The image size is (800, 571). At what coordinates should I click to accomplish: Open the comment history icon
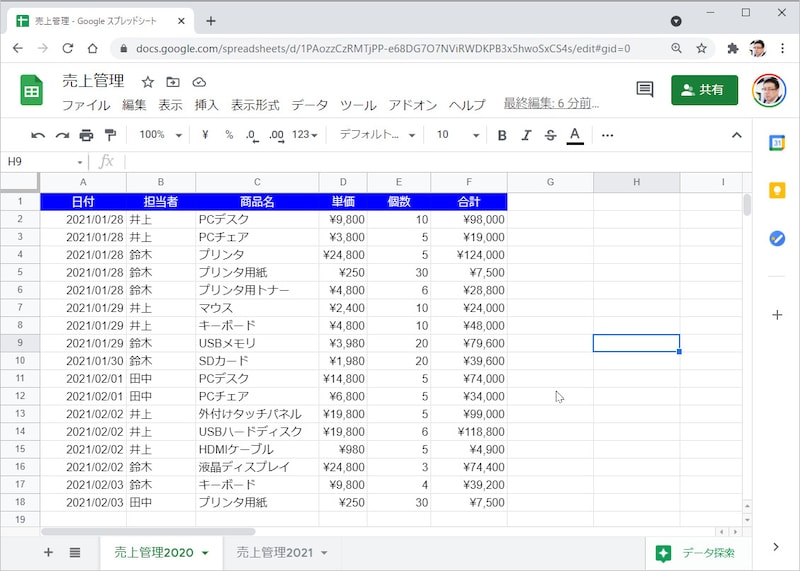[x=645, y=90]
